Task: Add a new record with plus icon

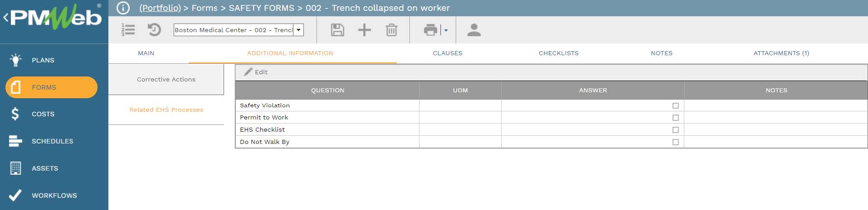Action: [x=365, y=30]
